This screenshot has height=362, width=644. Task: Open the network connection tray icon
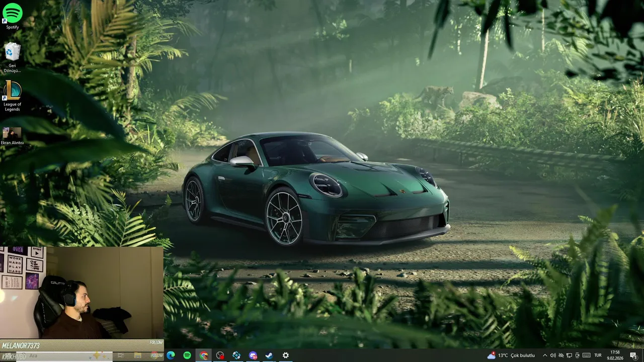point(569,355)
